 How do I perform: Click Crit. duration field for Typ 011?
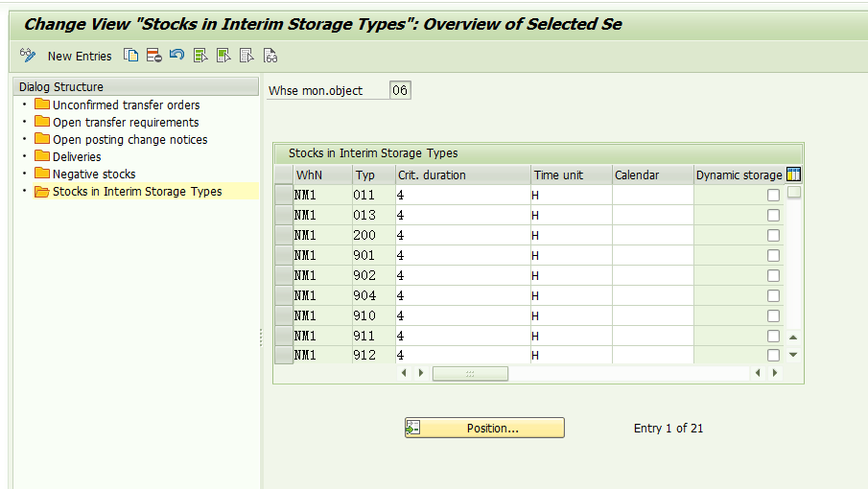(463, 195)
